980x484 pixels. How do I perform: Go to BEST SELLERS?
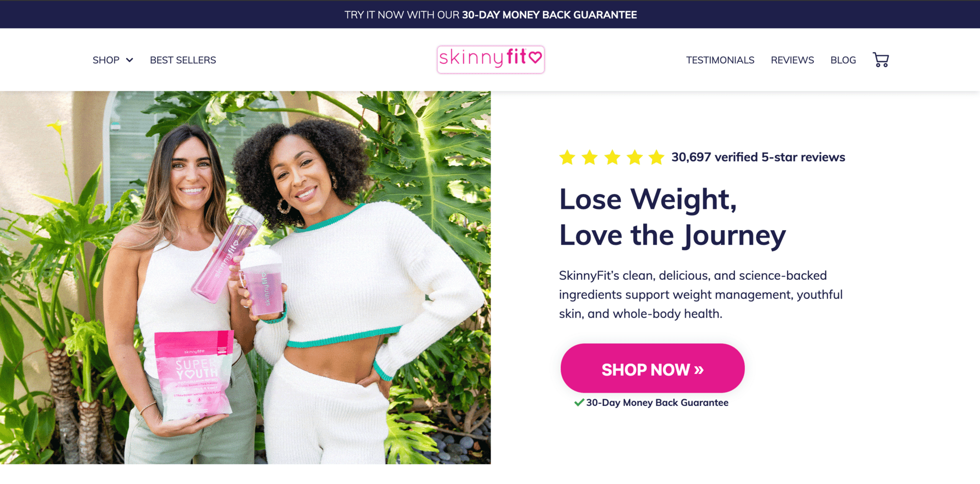pyautogui.click(x=183, y=60)
